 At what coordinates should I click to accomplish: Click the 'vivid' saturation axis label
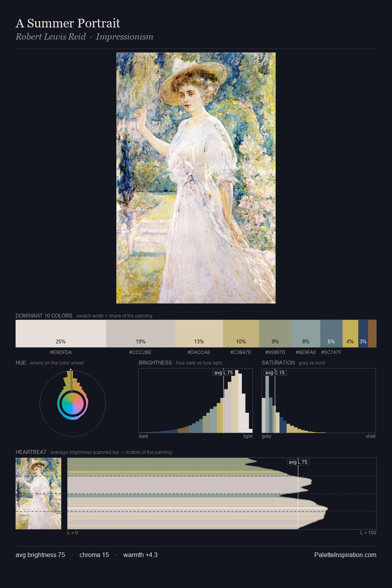point(370,436)
